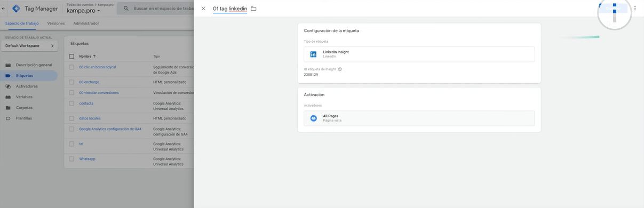Expand the kampa.pro container dropdown
The height and width of the screenshot is (208, 644).
(83, 11)
